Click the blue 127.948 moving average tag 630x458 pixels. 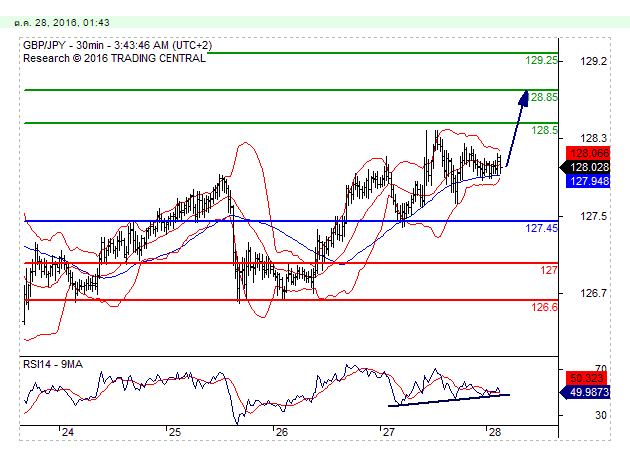coord(588,181)
